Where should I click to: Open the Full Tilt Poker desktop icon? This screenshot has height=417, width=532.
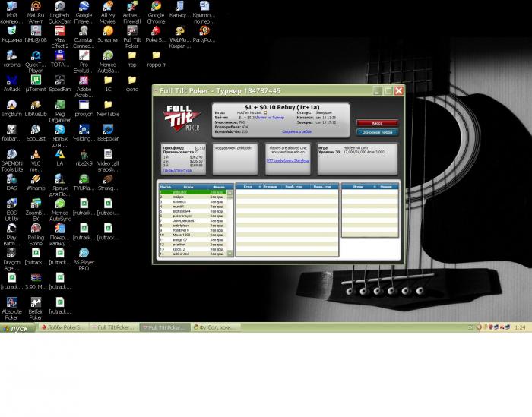(131, 37)
